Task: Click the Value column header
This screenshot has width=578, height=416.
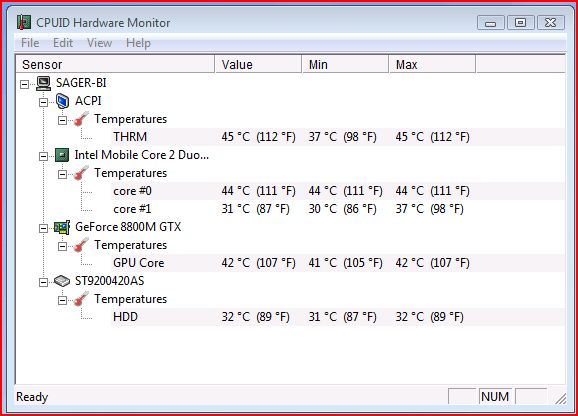Action: 258,64
